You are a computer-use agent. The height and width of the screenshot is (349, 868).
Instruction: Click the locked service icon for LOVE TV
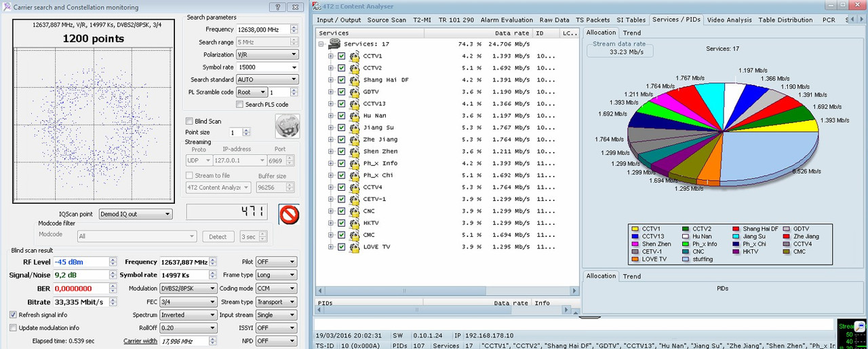point(354,247)
